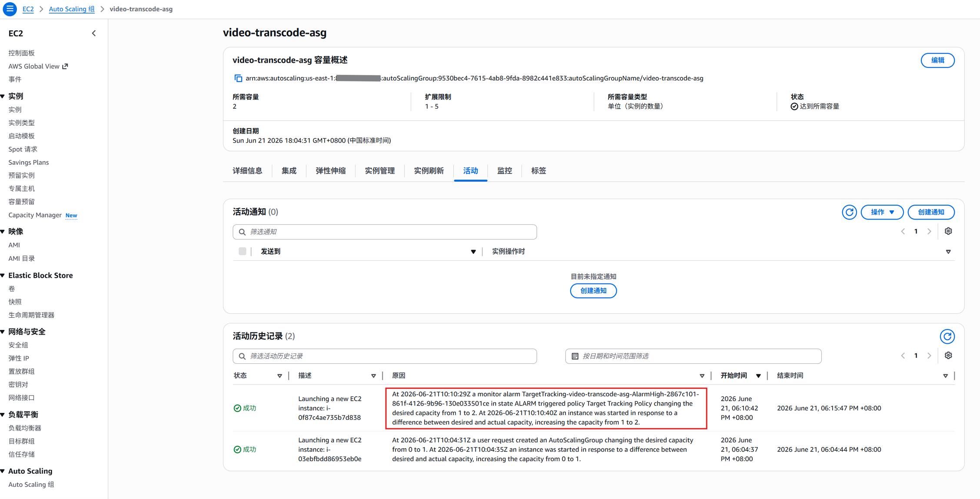Sort activity history by 原因 column
The width and height of the screenshot is (980, 499).
point(702,376)
